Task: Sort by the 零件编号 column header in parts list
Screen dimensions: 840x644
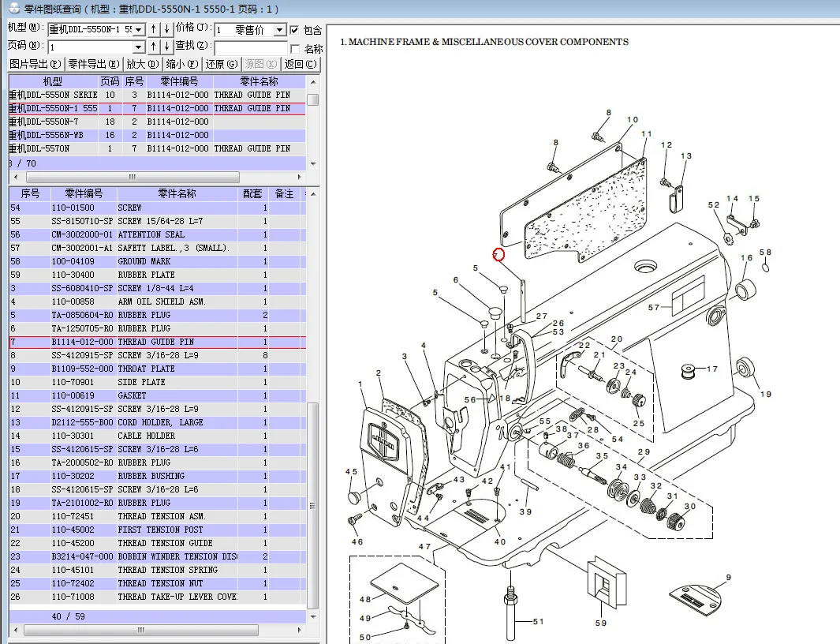Action: (84, 193)
